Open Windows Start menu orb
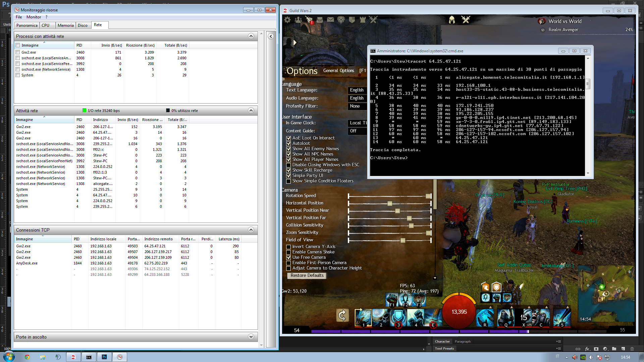Viewport: 644px width, 362px height. [x=9, y=357]
